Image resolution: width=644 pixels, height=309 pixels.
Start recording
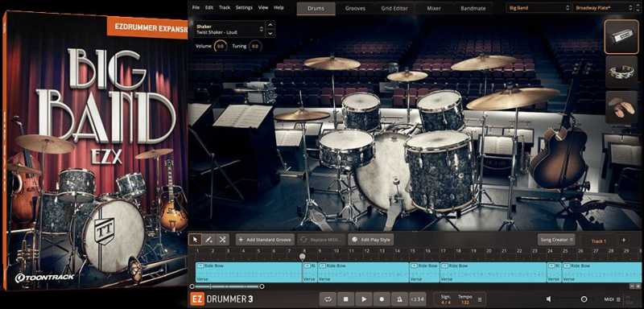pos(382,299)
